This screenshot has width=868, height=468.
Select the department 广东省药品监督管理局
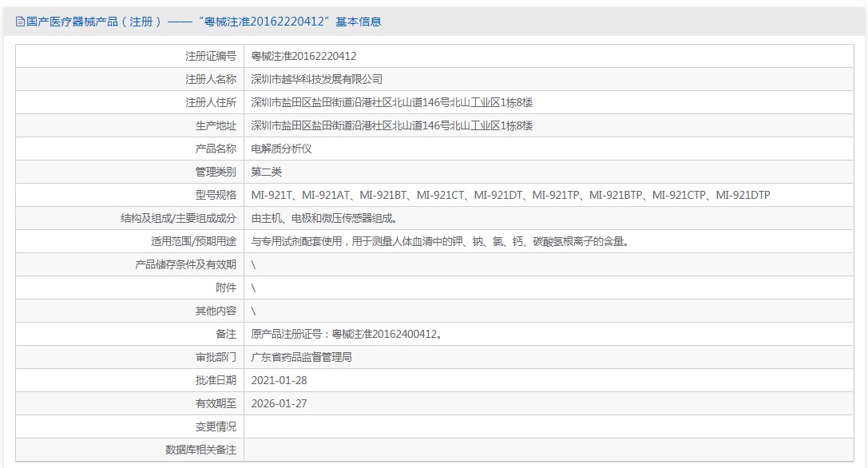pyautogui.click(x=301, y=357)
